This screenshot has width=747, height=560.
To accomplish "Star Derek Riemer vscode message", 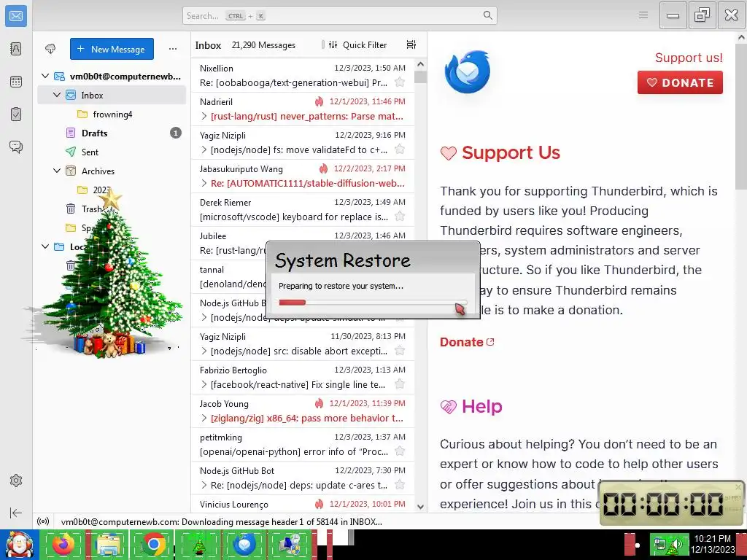I will click(x=400, y=216).
